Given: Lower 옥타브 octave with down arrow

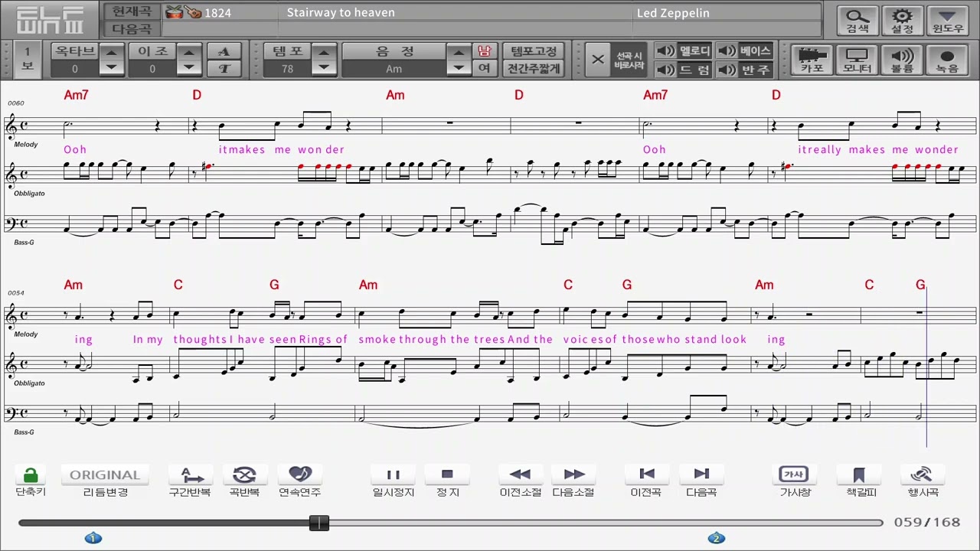Looking at the screenshot, I should [x=112, y=68].
